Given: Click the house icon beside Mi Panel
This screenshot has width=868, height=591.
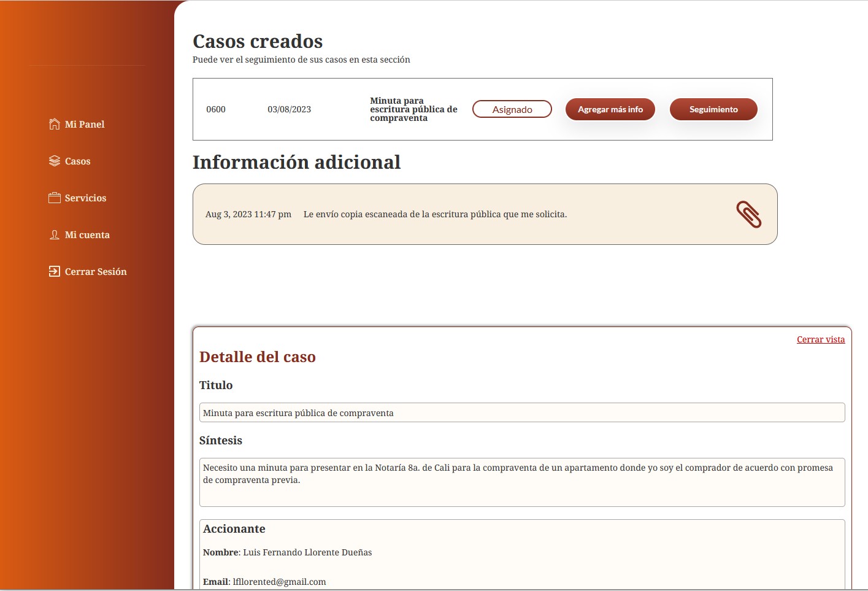Looking at the screenshot, I should (55, 124).
